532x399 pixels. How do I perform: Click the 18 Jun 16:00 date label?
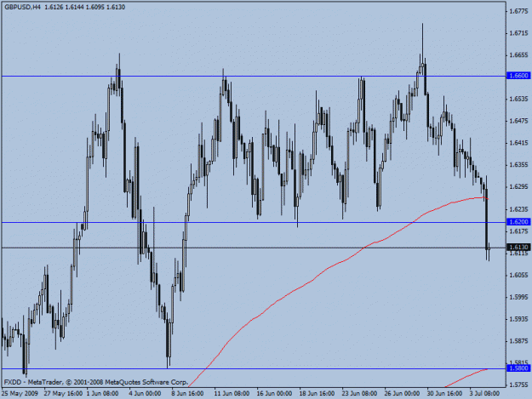tap(317, 394)
